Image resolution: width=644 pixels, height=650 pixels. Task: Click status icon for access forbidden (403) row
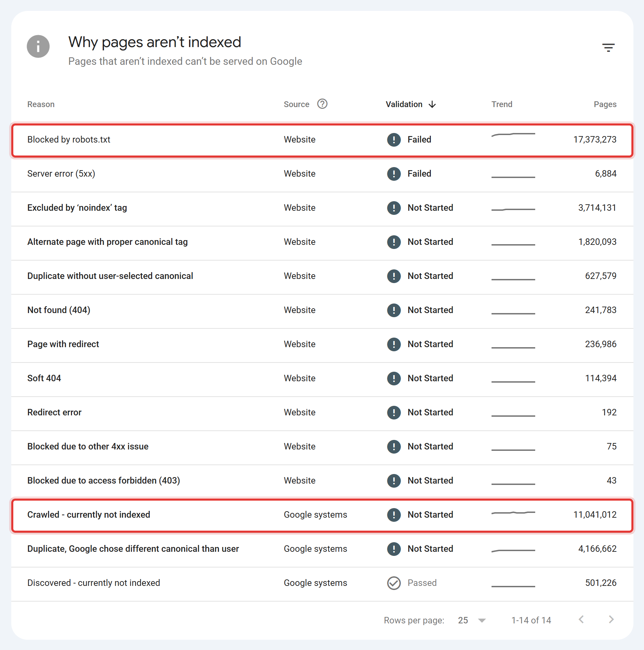click(x=394, y=481)
